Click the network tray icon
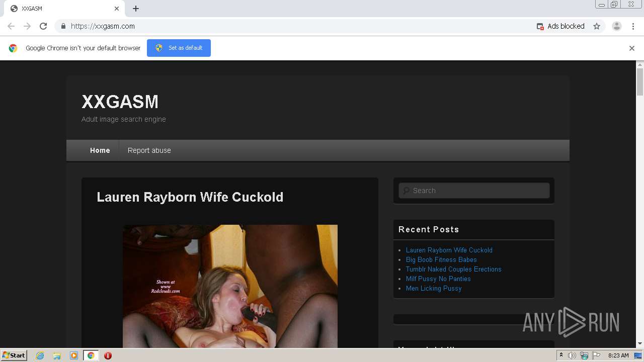 pos(584,355)
